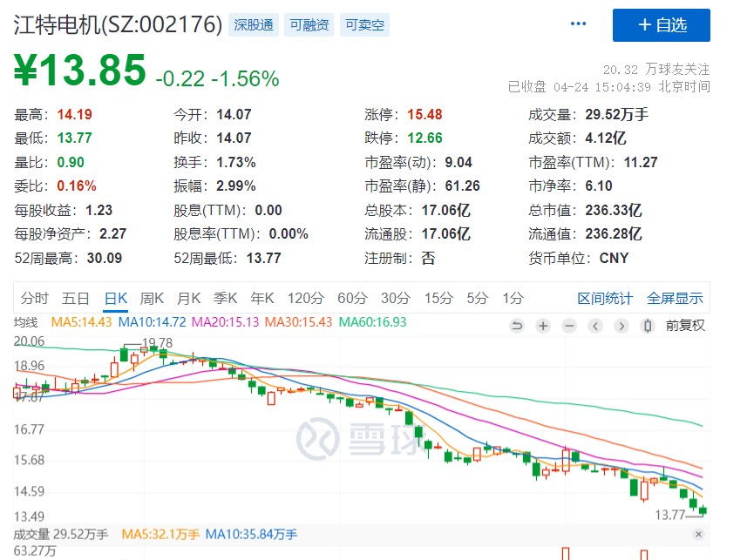This screenshot has height=560, width=747.
Task: Click the 换手 value 1.73%
Action: click(236, 162)
